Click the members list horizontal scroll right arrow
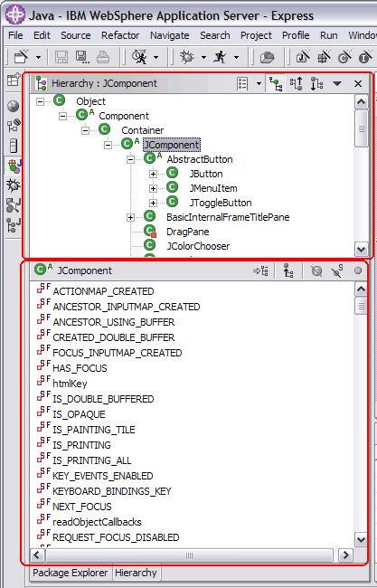This screenshot has height=588, width=377. click(345, 555)
